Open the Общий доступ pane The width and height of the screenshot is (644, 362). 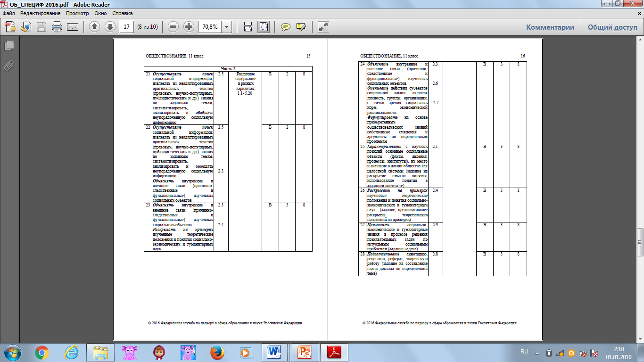(x=612, y=27)
